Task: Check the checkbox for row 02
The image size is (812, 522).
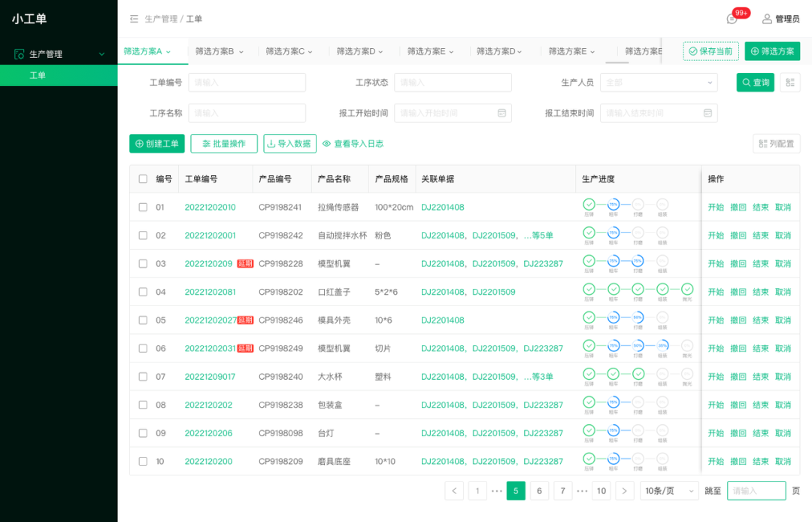Action: click(143, 235)
